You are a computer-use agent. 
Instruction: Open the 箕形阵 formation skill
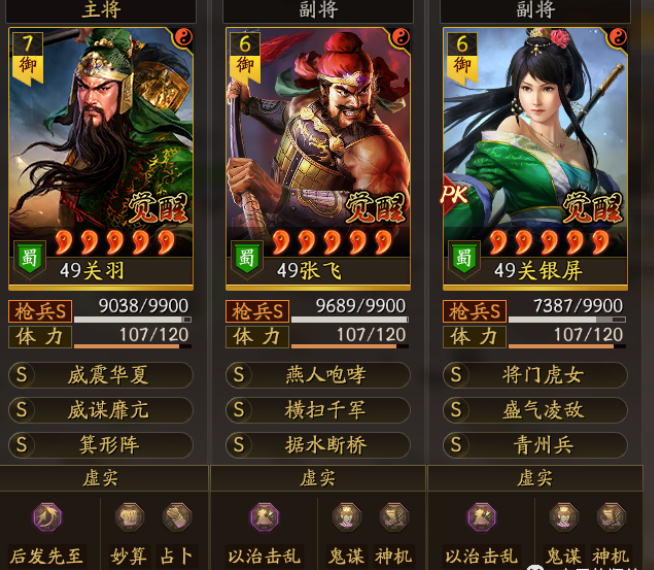point(101,445)
